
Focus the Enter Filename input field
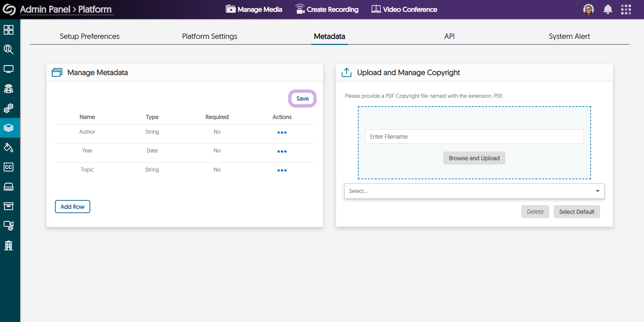[x=474, y=137]
